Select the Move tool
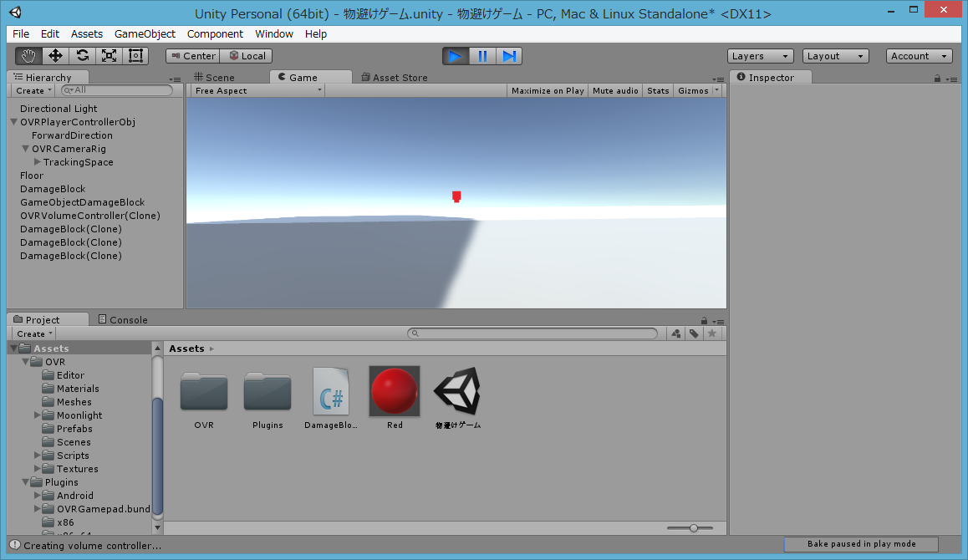968x560 pixels. (x=55, y=55)
